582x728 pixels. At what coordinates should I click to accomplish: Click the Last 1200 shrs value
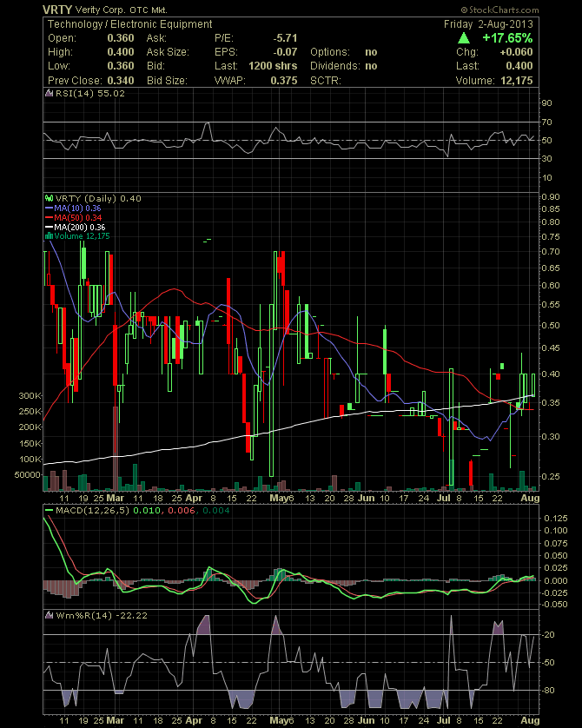pos(273,66)
